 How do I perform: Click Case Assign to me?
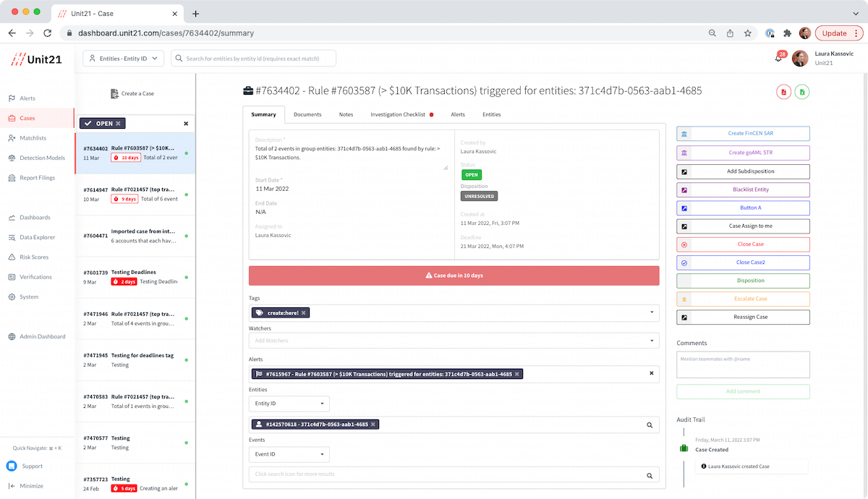tap(743, 226)
